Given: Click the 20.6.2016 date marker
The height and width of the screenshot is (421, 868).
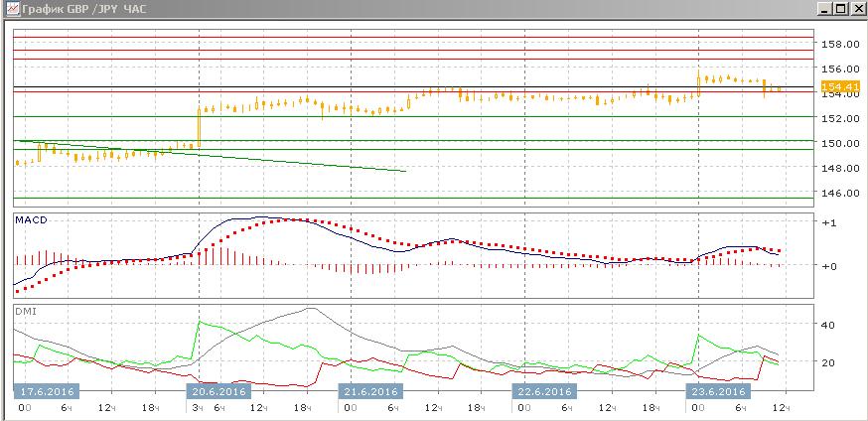Looking at the screenshot, I should (218, 391).
